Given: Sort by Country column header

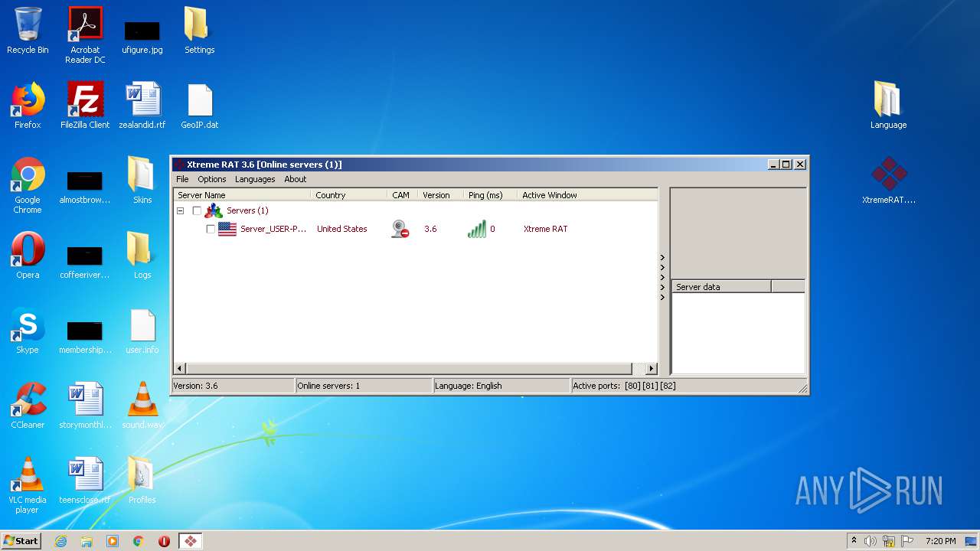Looking at the screenshot, I should (349, 195).
